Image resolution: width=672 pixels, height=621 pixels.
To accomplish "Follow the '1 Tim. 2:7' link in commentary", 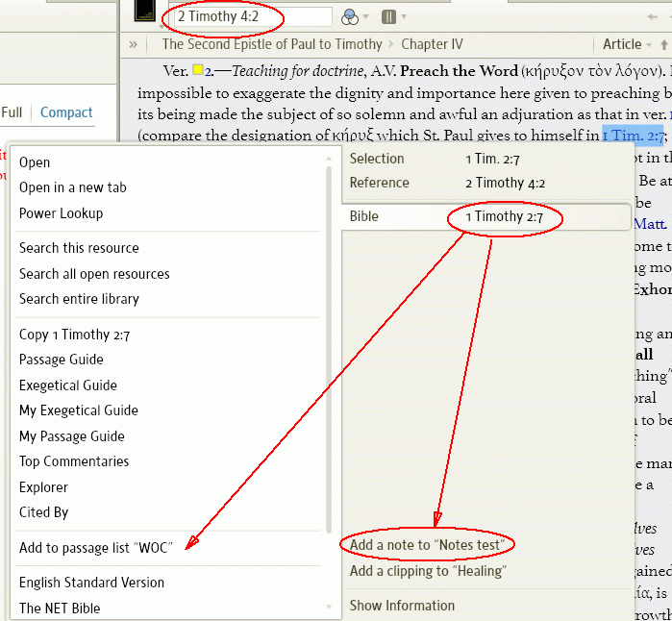I will click(633, 136).
